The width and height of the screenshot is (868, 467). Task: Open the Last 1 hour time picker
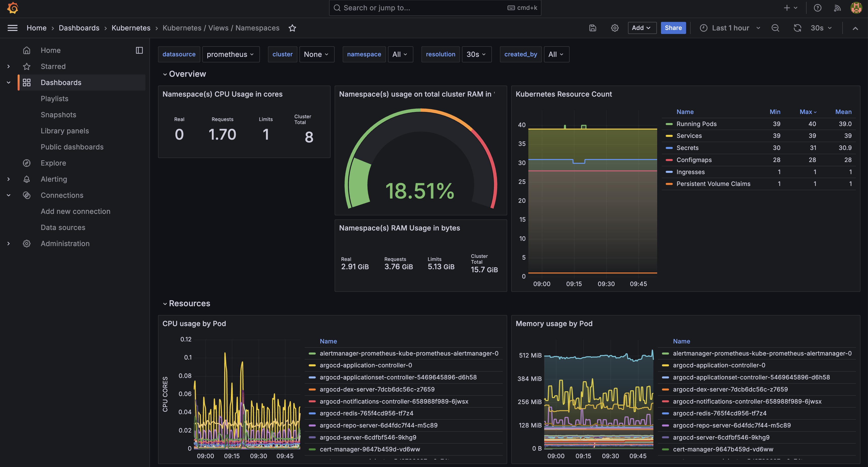(730, 28)
